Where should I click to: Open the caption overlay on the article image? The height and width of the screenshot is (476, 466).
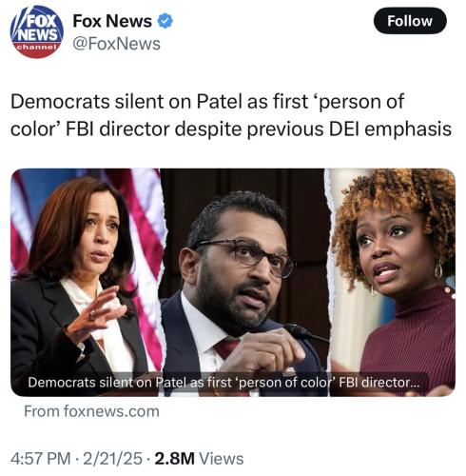223,383
